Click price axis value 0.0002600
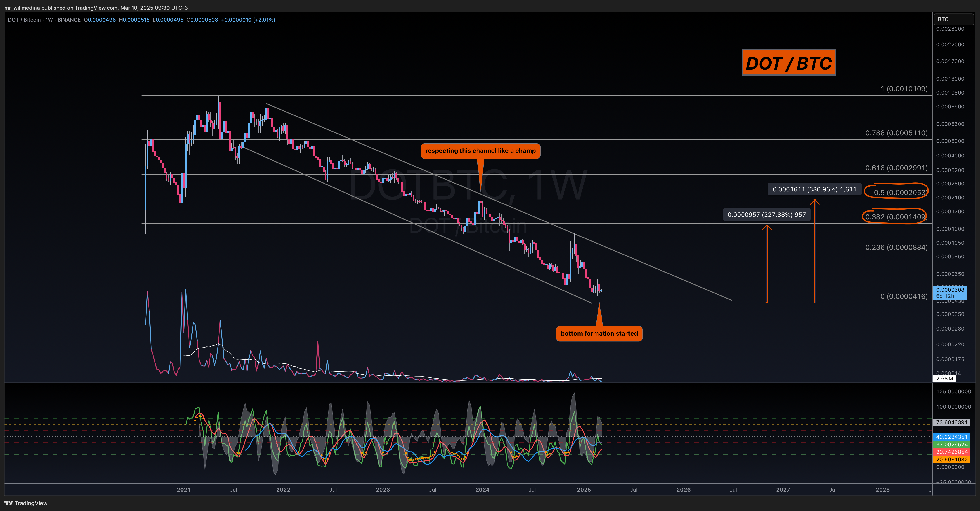This screenshot has height=511, width=980. [950, 184]
